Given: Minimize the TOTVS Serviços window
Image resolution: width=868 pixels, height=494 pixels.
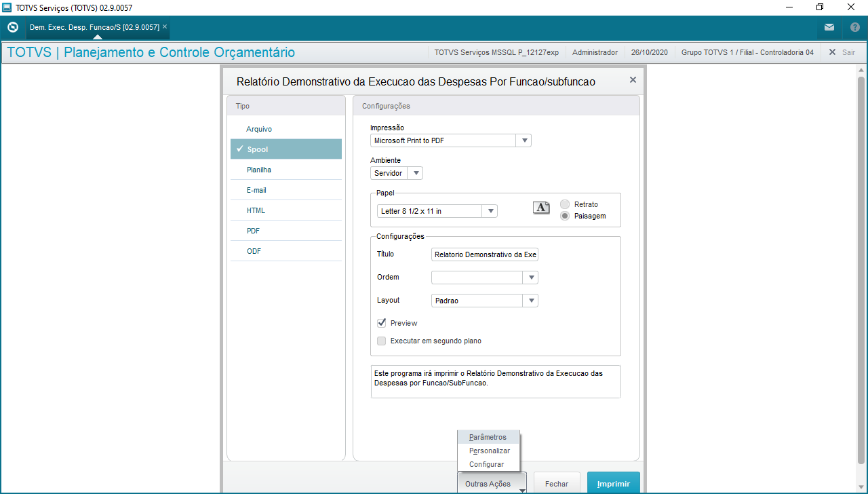Looking at the screenshot, I should click(x=789, y=7).
